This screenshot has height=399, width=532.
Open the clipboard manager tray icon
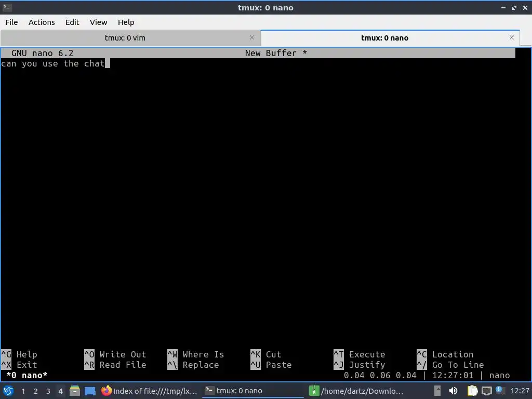[x=472, y=391]
